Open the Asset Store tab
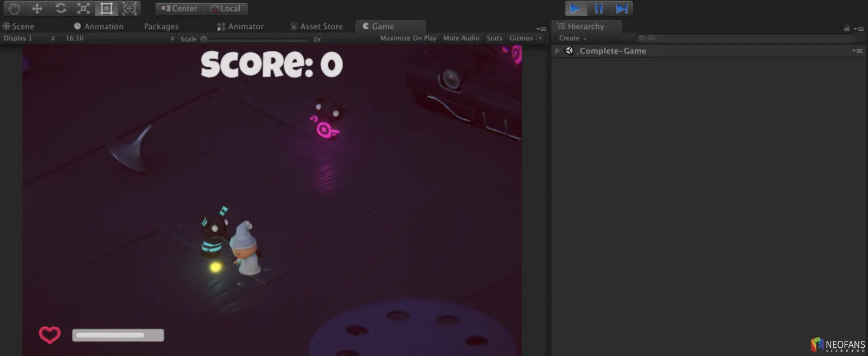 tap(317, 26)
